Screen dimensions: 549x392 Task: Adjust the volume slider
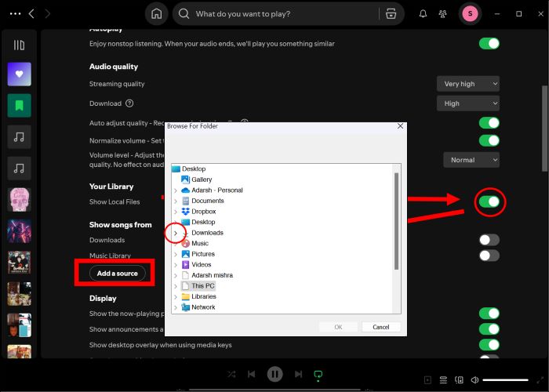coord(504,380)
